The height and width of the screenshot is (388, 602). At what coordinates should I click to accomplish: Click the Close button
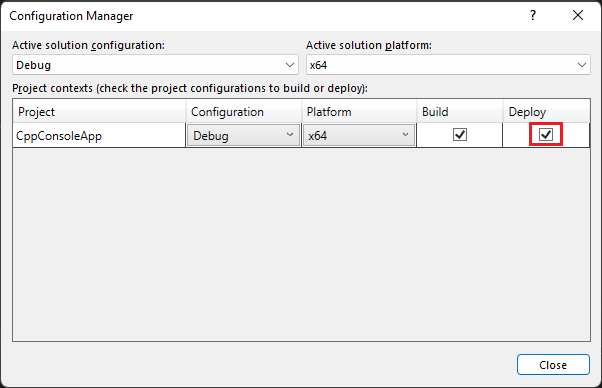click(553, 365)
